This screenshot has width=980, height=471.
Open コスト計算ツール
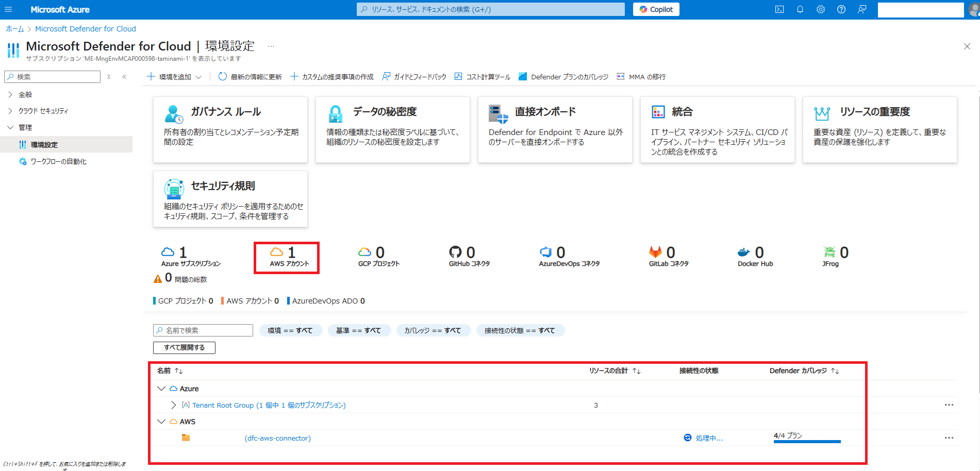(483, 77)
